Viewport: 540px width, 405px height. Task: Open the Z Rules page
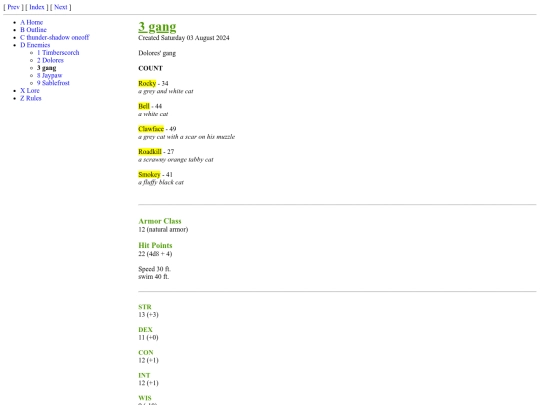31,98
